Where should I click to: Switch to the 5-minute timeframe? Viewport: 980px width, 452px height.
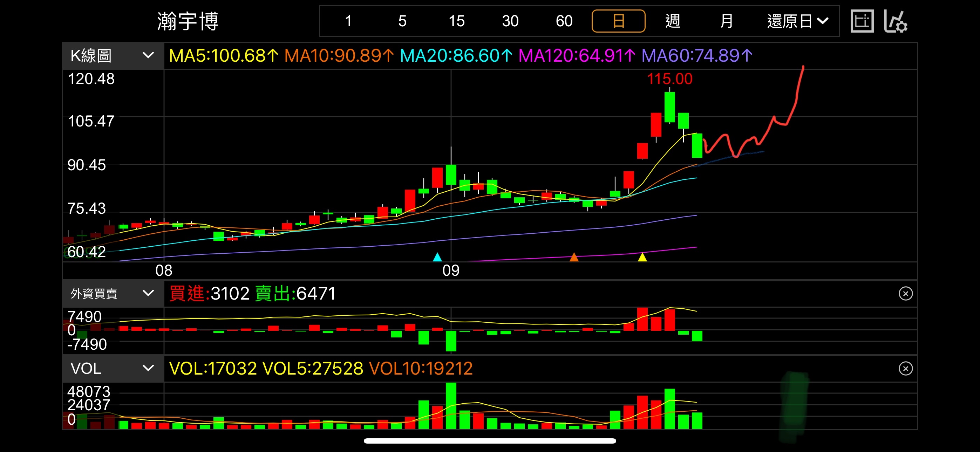pyautogui.click(x=402, y=21)
